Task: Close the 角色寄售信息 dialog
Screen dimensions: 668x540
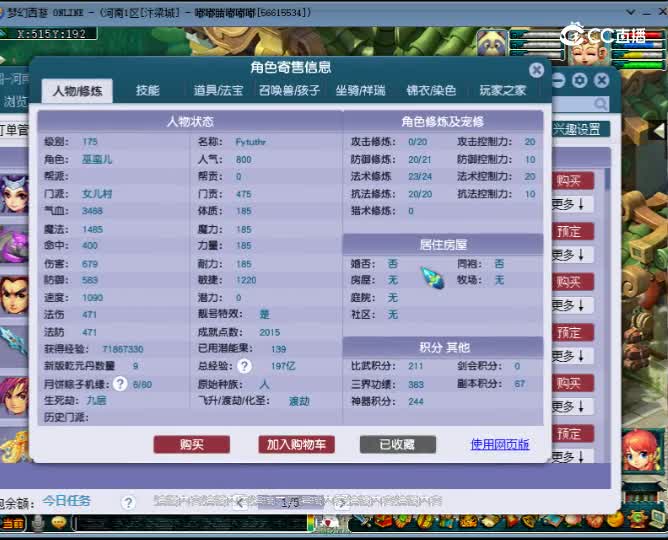Action: pos(536,70)
